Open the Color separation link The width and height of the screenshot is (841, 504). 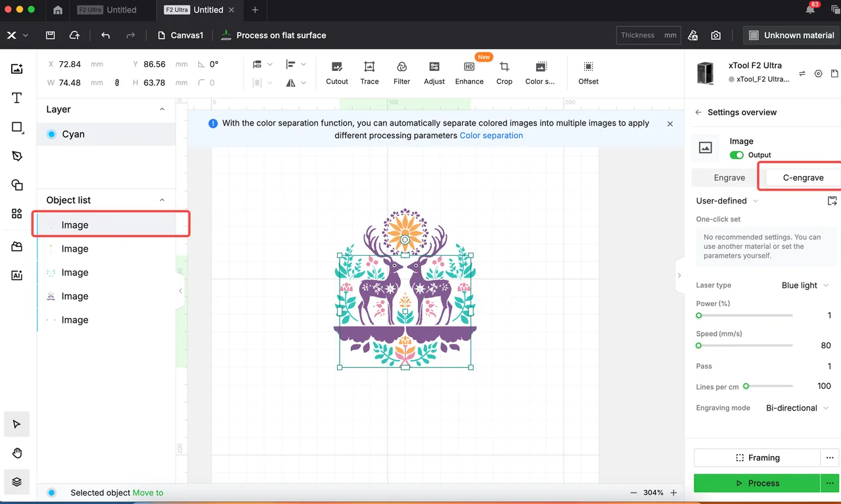pyautogui.click(x=491, y=135)
